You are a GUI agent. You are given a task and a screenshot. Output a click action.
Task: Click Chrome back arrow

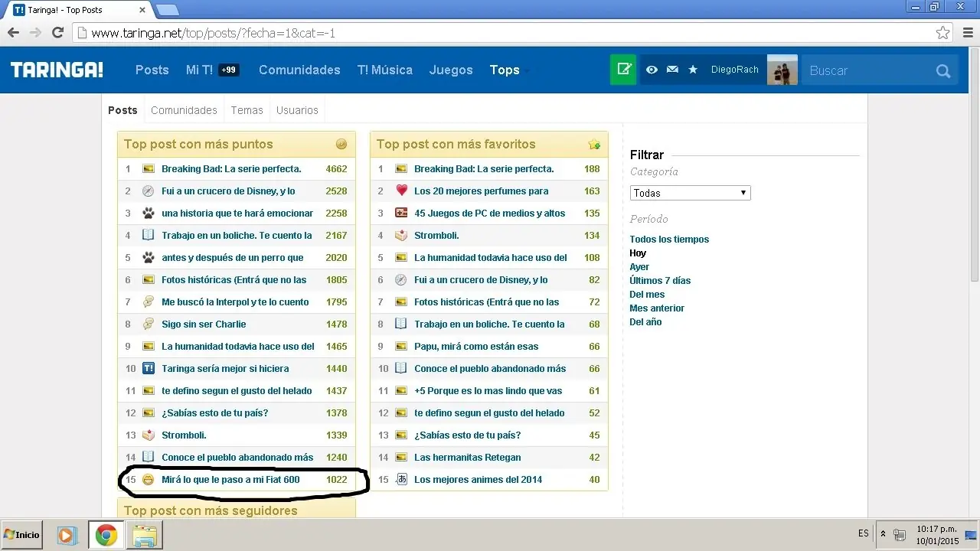tap(13, 33)
